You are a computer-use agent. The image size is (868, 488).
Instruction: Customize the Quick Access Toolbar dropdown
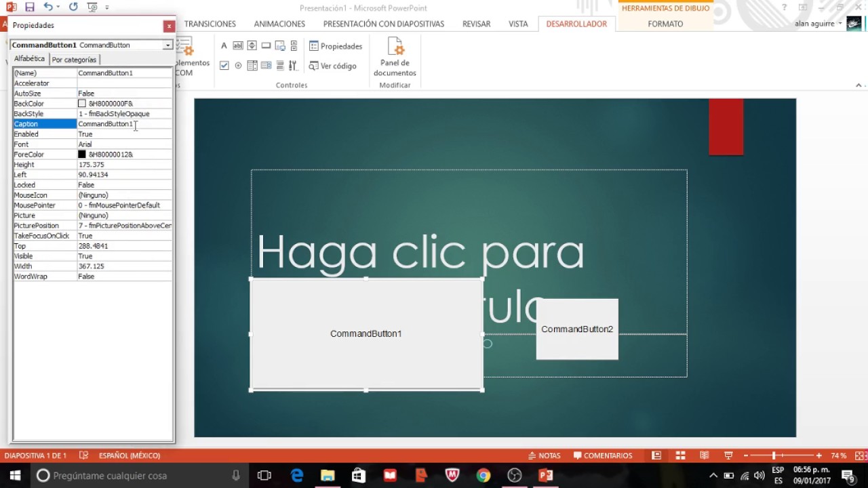tap(107, 7)
